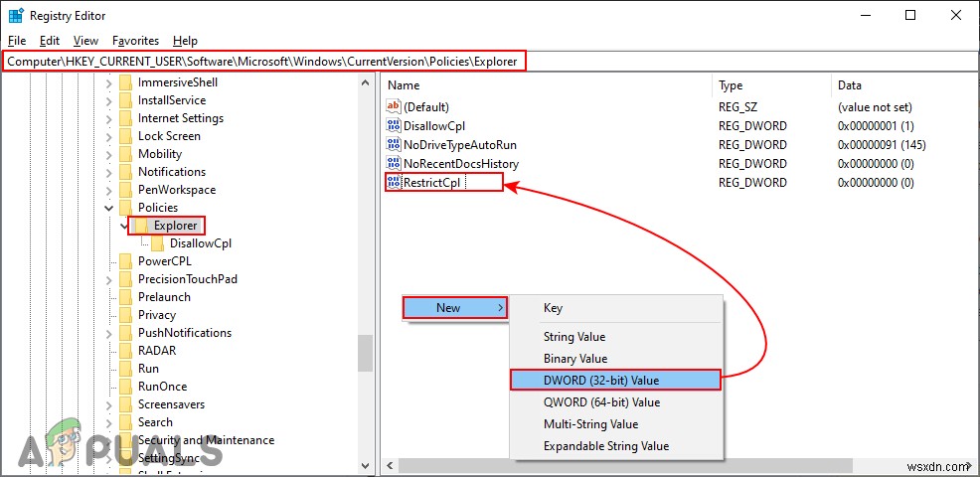
Task: Choose String Value from the submenu
Action: [x=616, y=337]
